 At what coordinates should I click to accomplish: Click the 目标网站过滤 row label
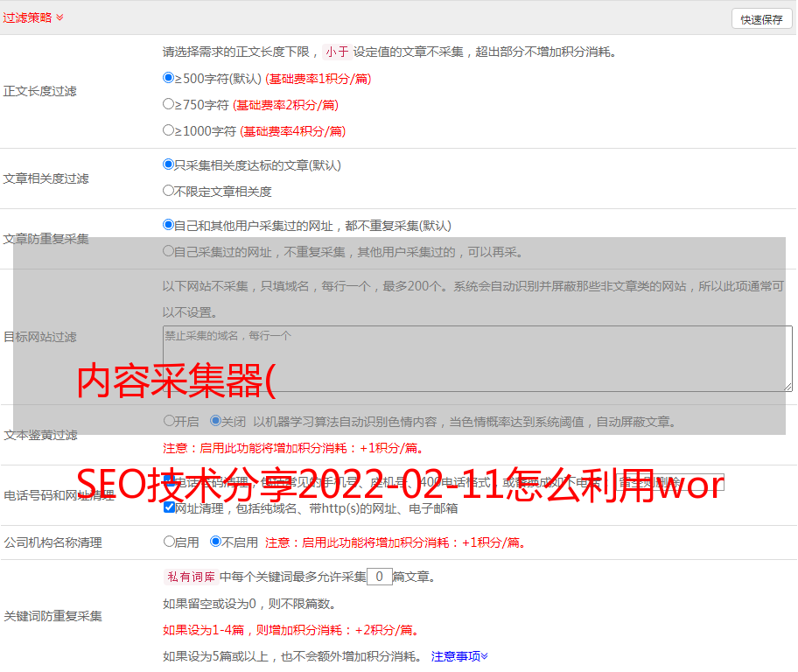tap(39, 337)
